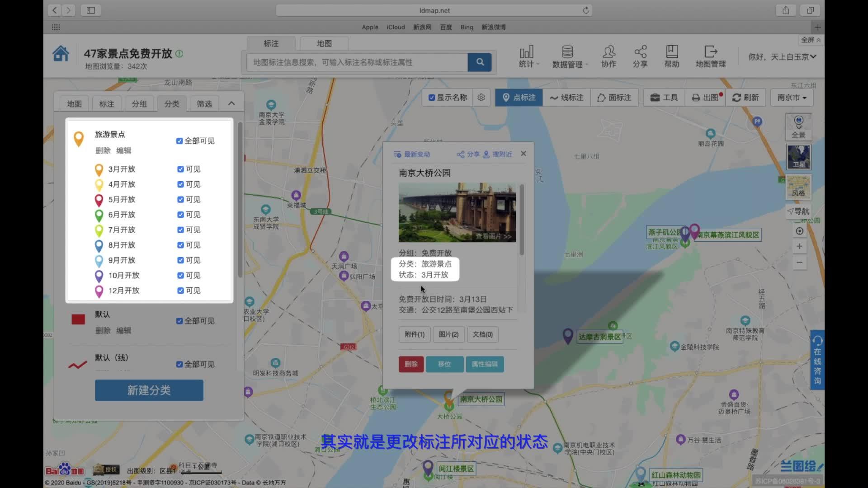Toggle 全部可见 for 默认（线）category
This screenshot has width=868, height=488.
pos(179,364)
